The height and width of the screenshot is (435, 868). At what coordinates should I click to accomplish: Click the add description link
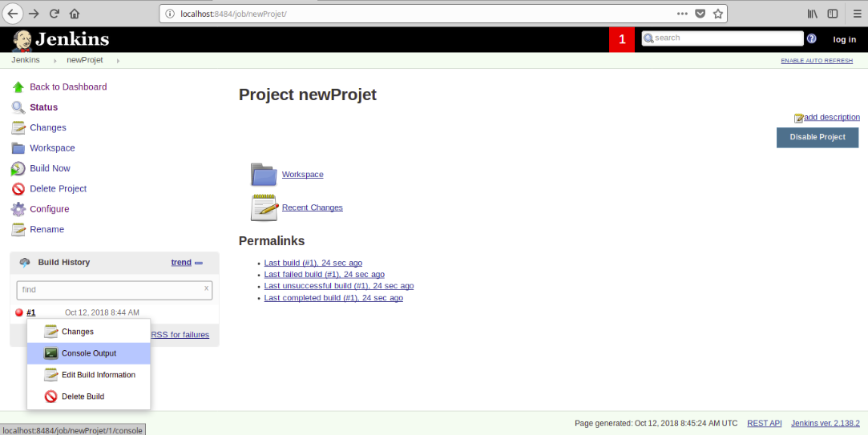[x=831, y=117]
